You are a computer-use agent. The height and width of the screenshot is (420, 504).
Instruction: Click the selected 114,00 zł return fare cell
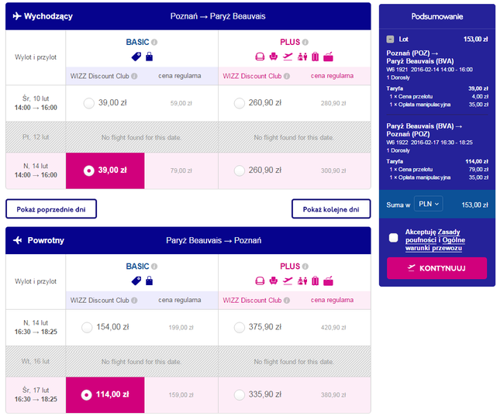pos(105,394)
